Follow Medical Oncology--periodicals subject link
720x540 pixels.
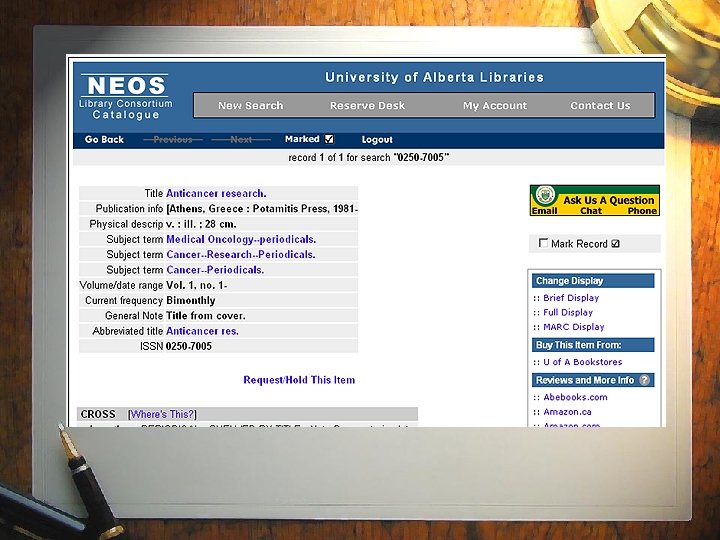coord(241,239)
